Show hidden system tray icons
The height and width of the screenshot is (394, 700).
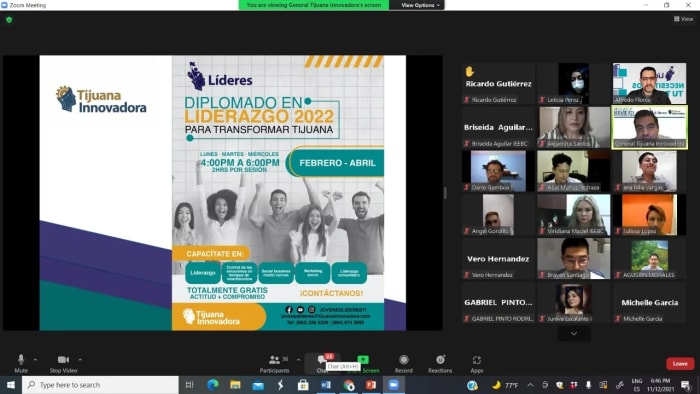(x=530, y=385)
